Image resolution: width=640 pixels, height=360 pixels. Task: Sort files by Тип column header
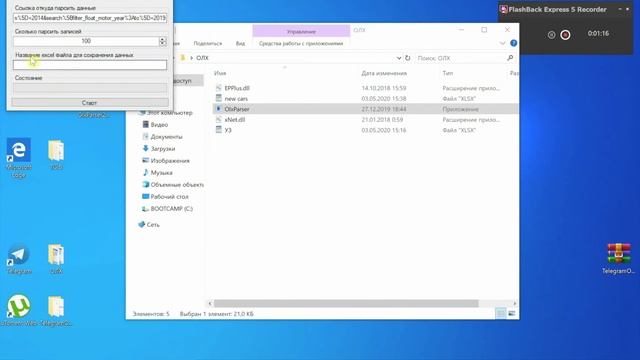448,73
